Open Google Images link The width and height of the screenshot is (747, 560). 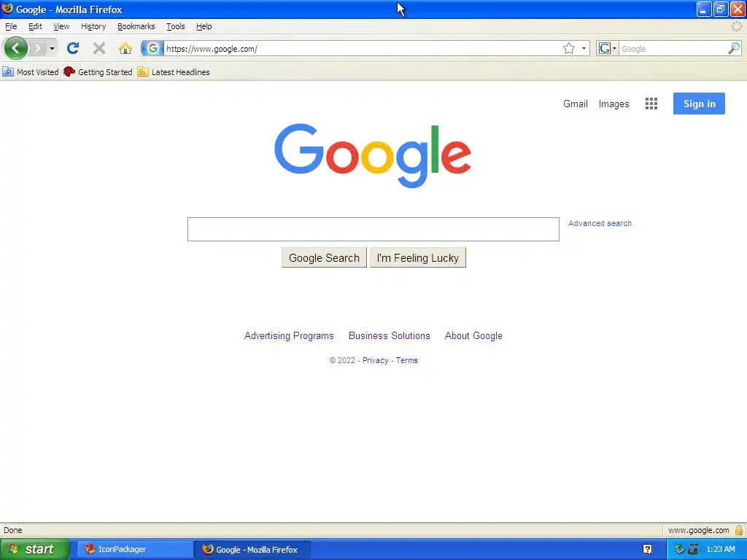click(x=614, y=104)
